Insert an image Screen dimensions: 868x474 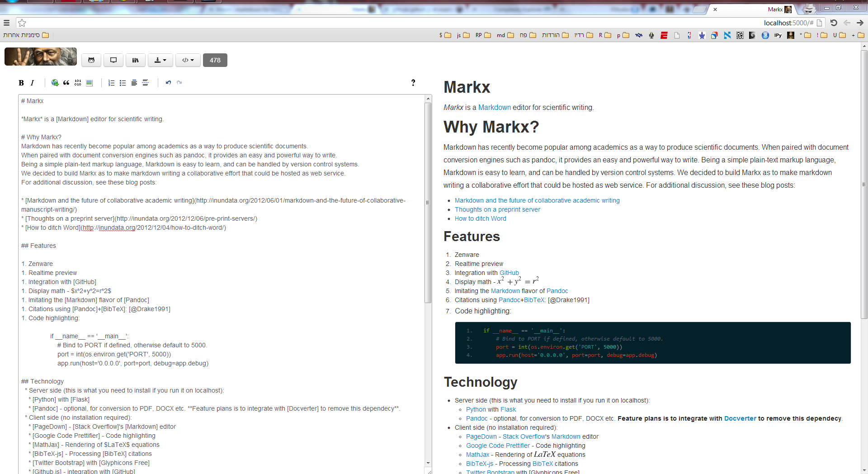click(89, 83)
